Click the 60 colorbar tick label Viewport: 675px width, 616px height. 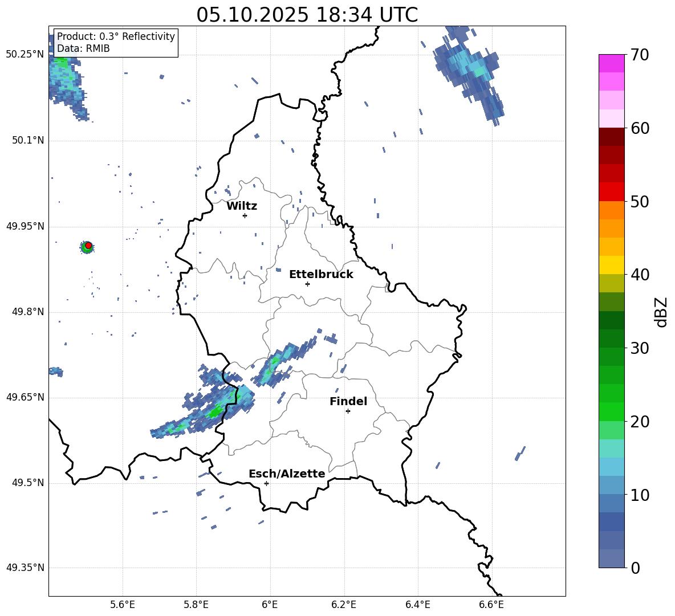click(x=639, y=128)
